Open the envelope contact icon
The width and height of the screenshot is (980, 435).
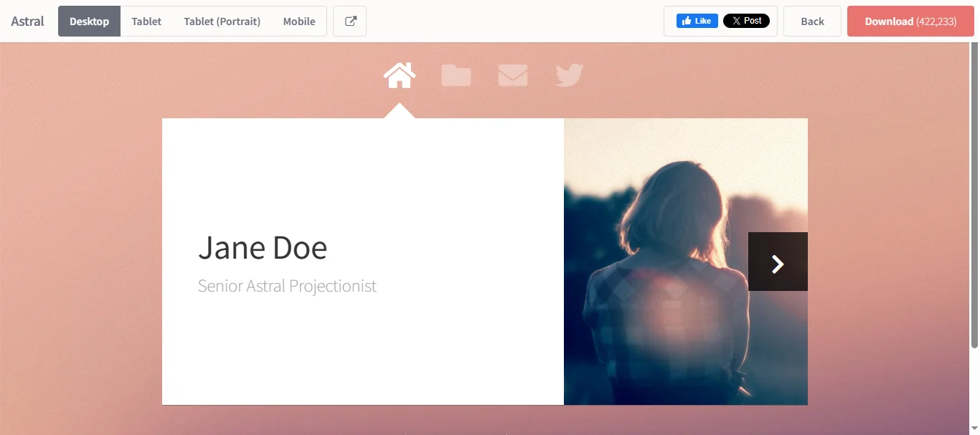pos(513,75)
